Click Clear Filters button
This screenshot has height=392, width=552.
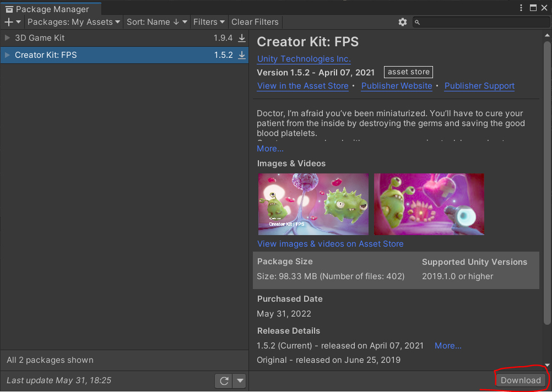[255, 22]
